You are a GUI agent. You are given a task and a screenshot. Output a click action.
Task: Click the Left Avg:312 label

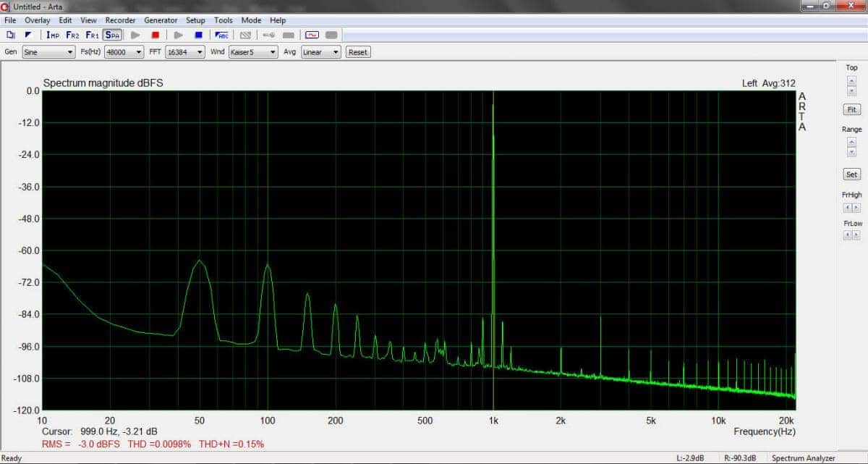(x=768, y=83)
